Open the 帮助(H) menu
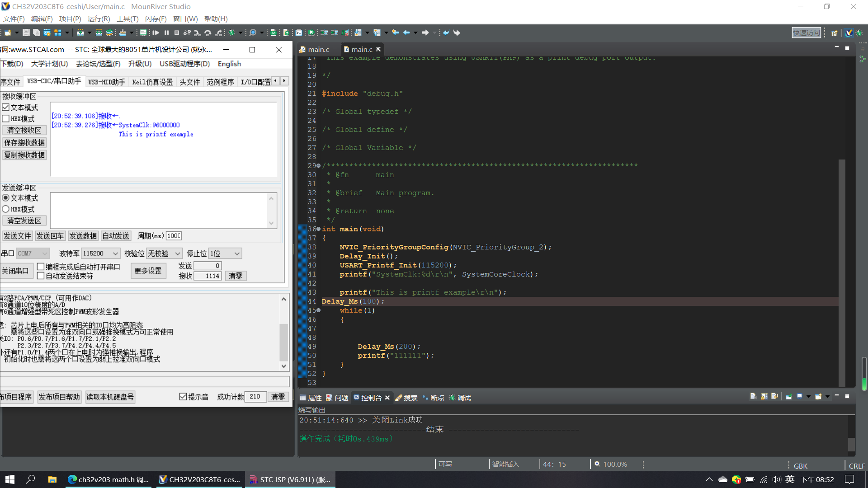The height and width of the screenshot is (488, 868). [216, 19]
